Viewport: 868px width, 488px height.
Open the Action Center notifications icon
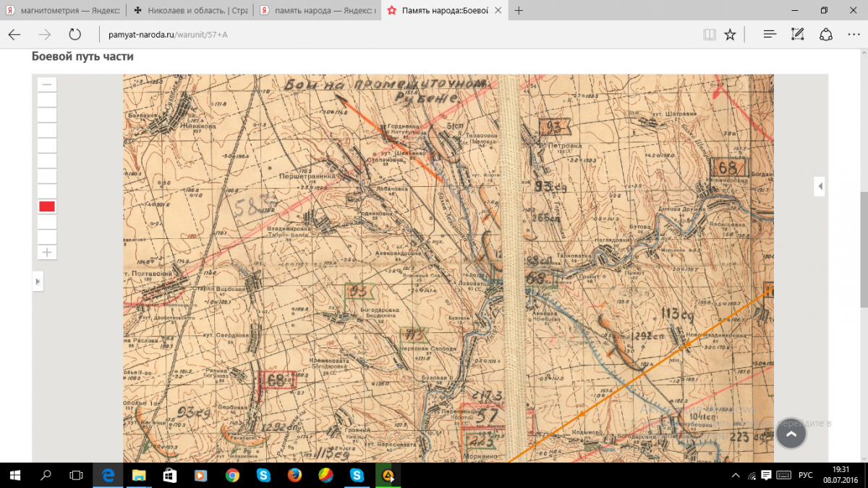click(x=767, y=475)
